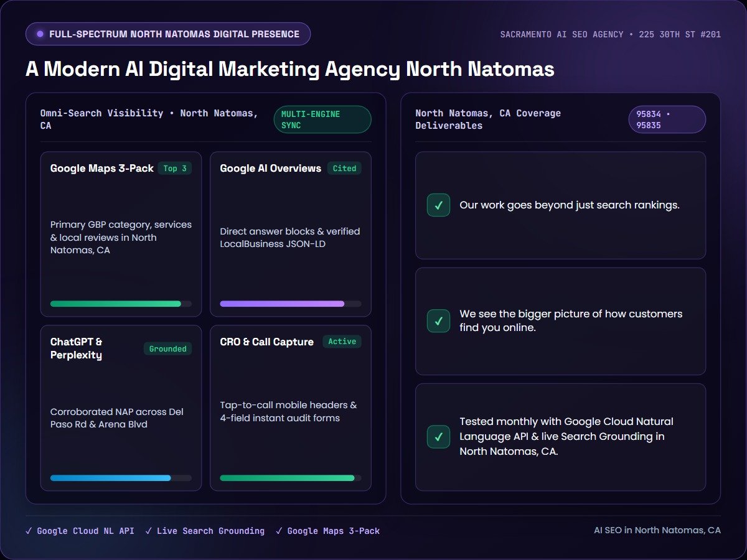The width and height of the screenshot is (747, 560).
Task: Select the 'ChatGPT & Perplexity' card title
Action: (x=77, y=348)
